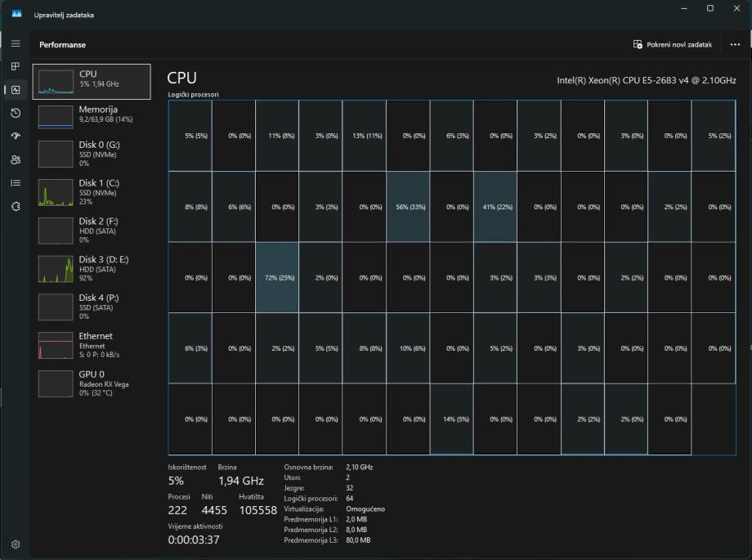Screen dimensions: 752x560
Task: Open the Services puzzle-piece icon
Action: click(16, 206)
